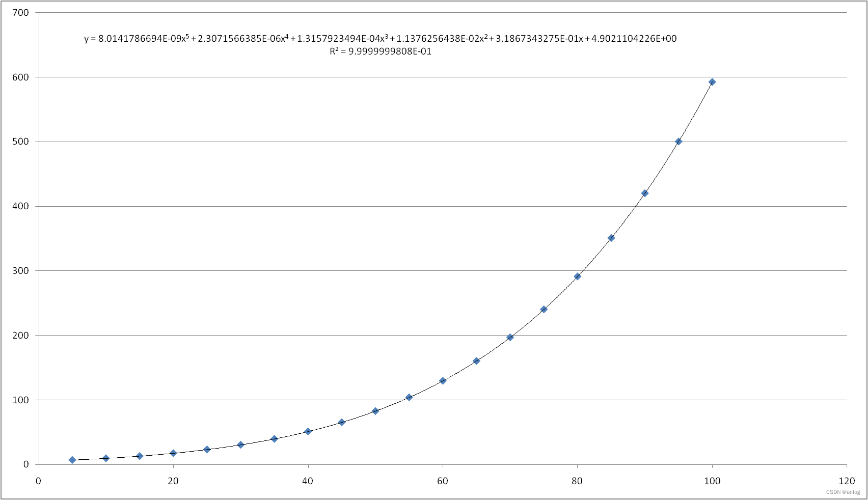
Task: Click the data marker at x = 75
Action: [x=544, y=309]
